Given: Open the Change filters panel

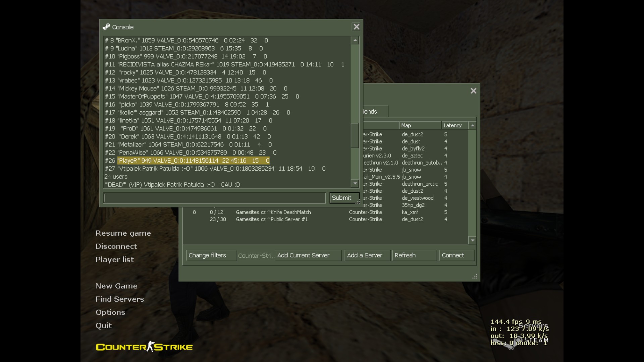Looking at the screenshot, I should tap(211, 255).
